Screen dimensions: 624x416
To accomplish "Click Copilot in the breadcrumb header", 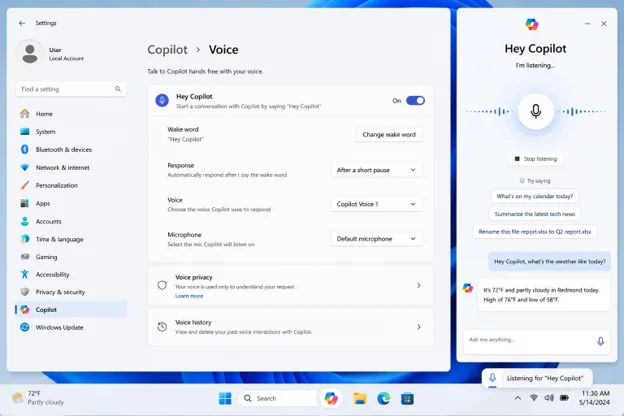I will coord(167,50).
